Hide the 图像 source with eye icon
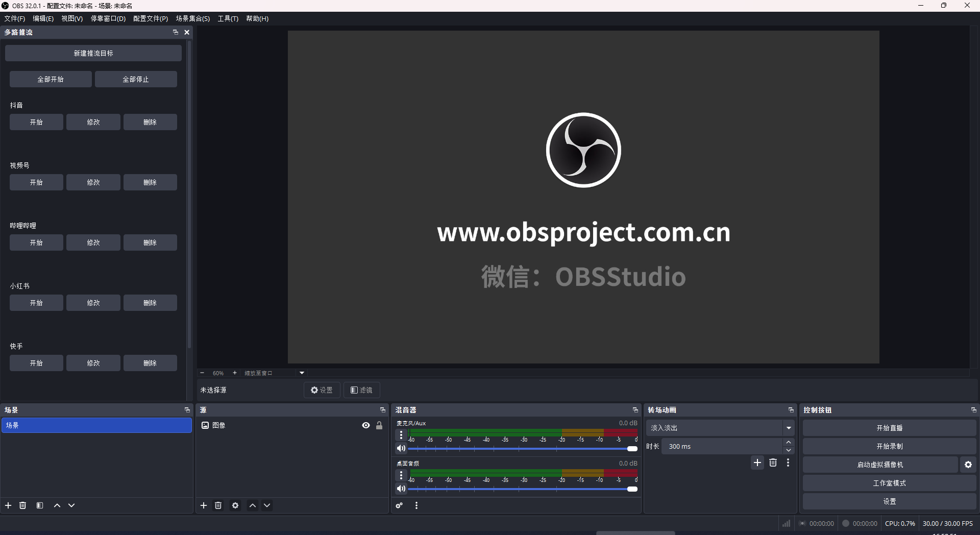The width and height of the screenshot is (980, 535). click(x=366, y=425)
